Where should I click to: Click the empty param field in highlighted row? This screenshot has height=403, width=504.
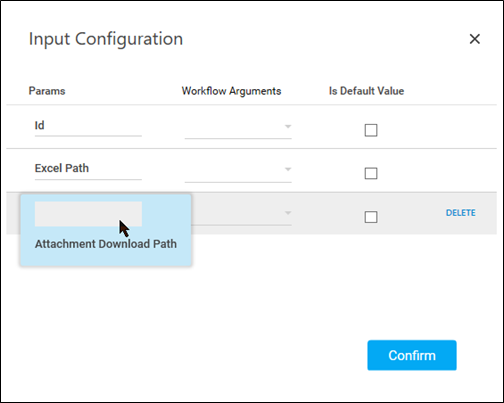click(88, 214)
